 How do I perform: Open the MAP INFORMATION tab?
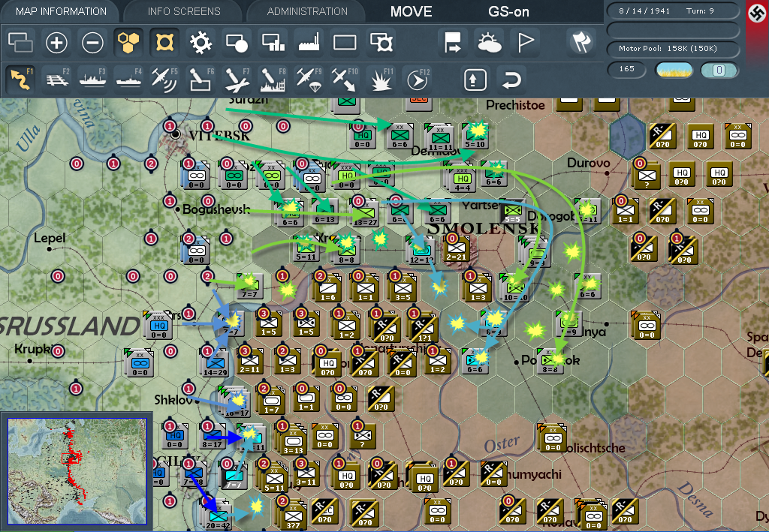[61, 11]
